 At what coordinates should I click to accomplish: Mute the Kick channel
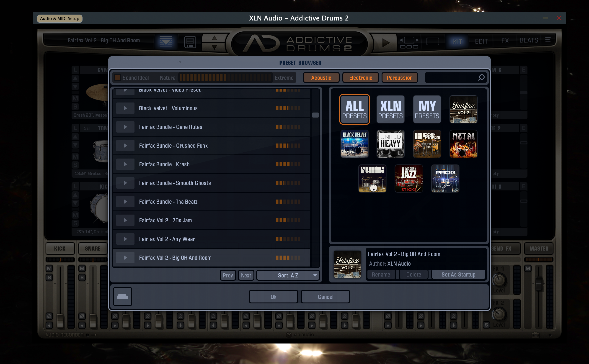(49, 268)
